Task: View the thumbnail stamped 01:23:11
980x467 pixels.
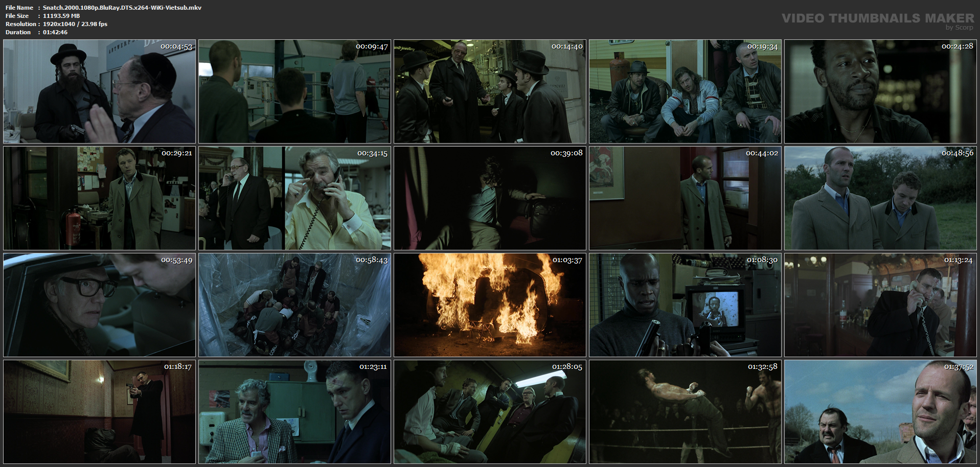Action: (294, 412)
